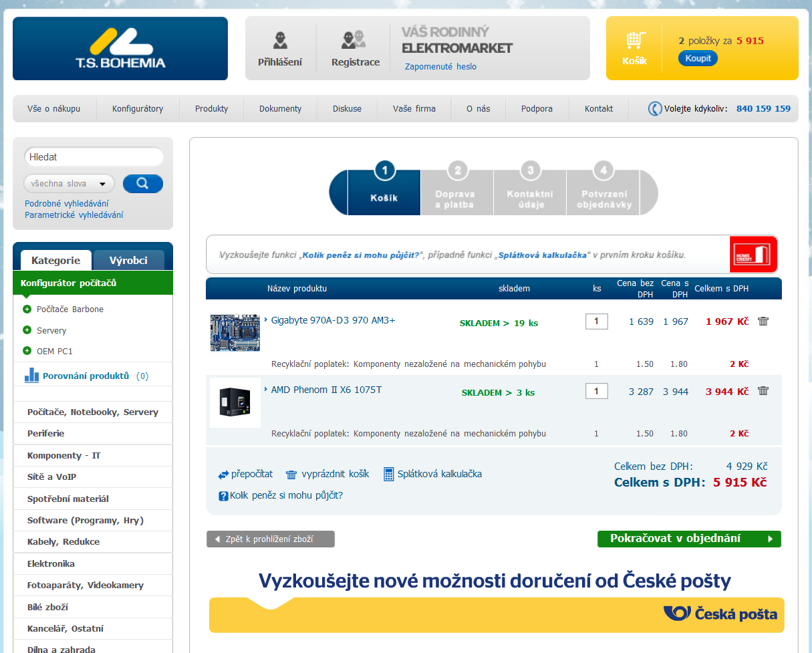Click the Hledat search field
The width and height of the screenshot is (812, 653).
click(x=94, y=157)
